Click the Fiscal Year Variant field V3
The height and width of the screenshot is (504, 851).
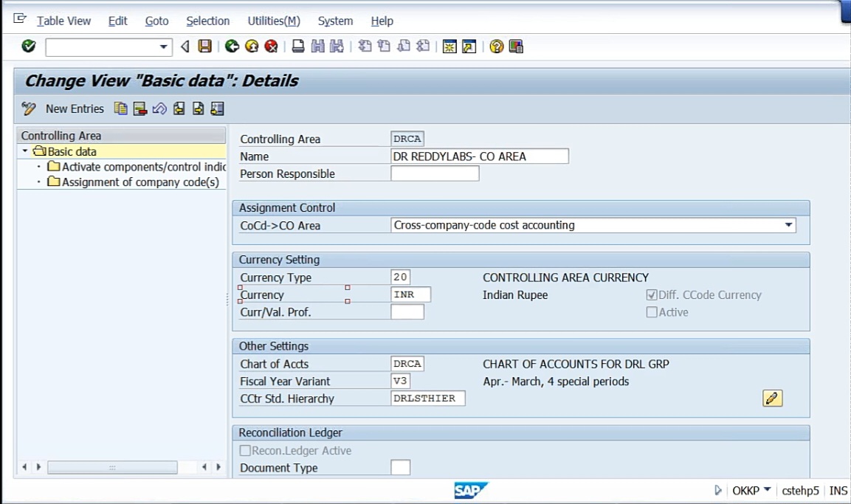pyautogui.click(x=401, y=381)
